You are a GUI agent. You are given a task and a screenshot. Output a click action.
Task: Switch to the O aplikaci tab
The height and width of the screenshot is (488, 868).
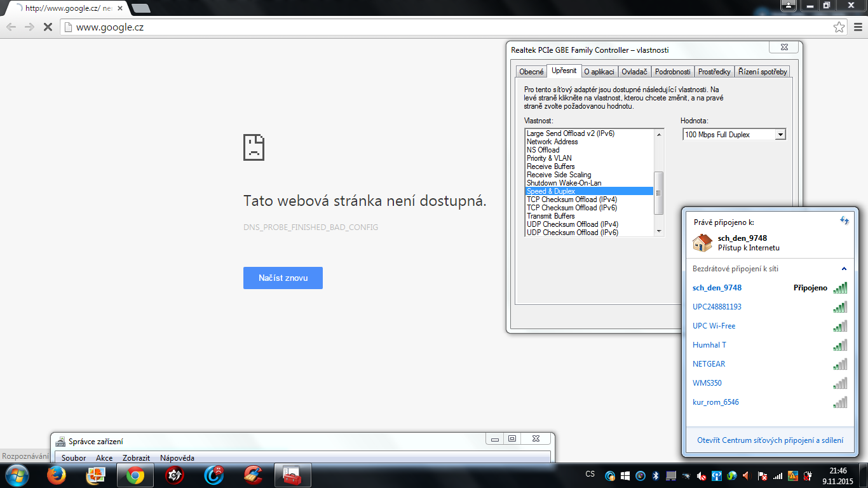pyautogui.click(x=599, y=72)
